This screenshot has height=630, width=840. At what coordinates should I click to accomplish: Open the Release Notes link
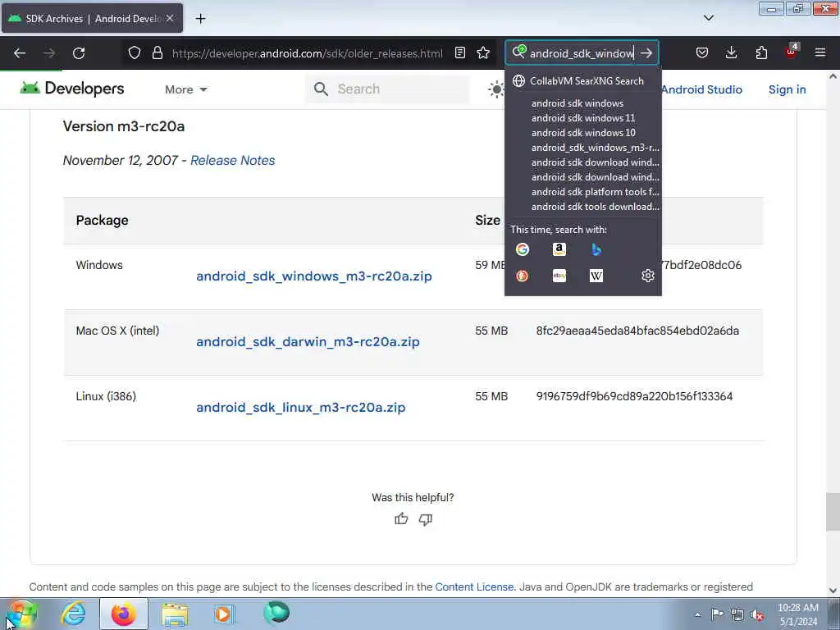[232, 160]
